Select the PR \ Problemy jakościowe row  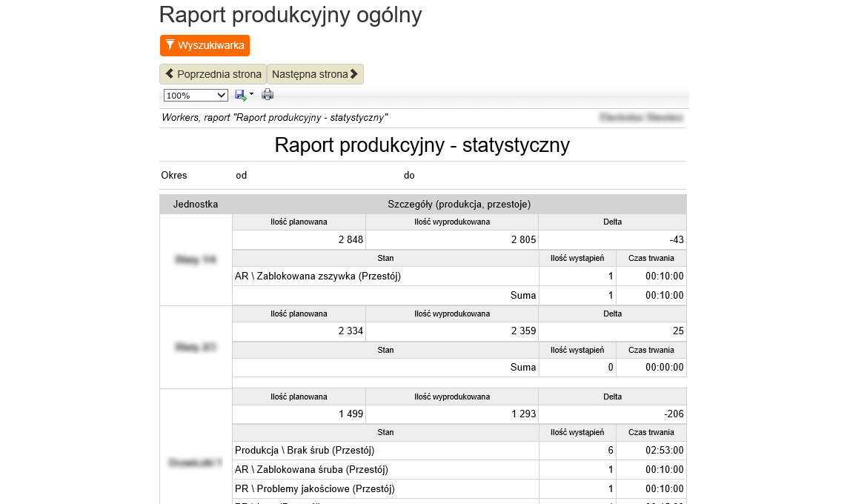pos(314,488)
